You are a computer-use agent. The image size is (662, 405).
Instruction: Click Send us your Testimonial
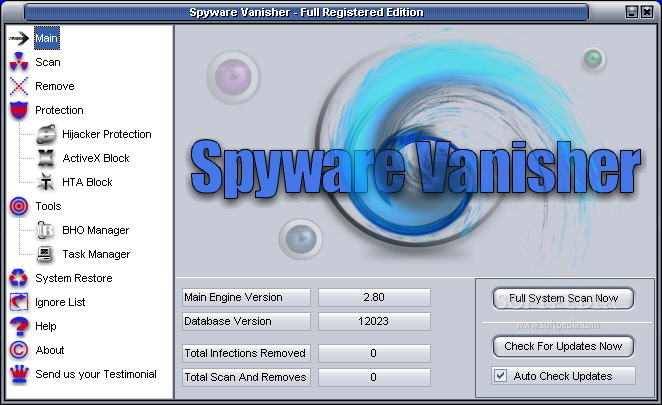click(96, 374)
